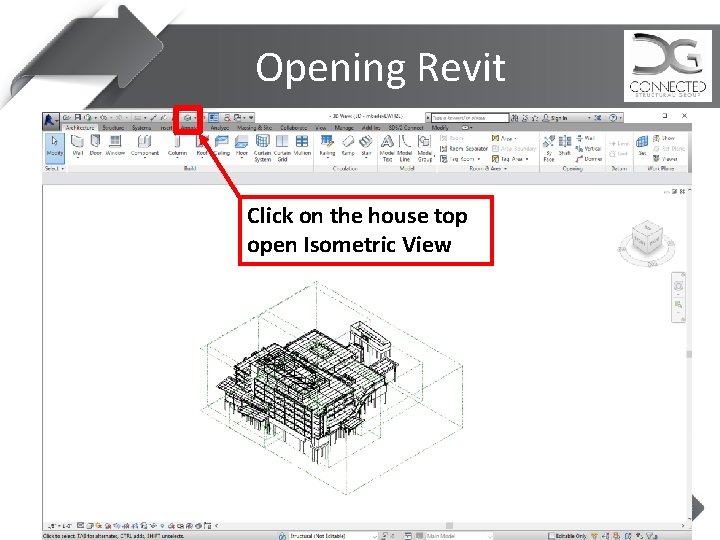Open the Help question mark menu
The image size is (720, 540).
pyautogui.click(x=615, y=118)
